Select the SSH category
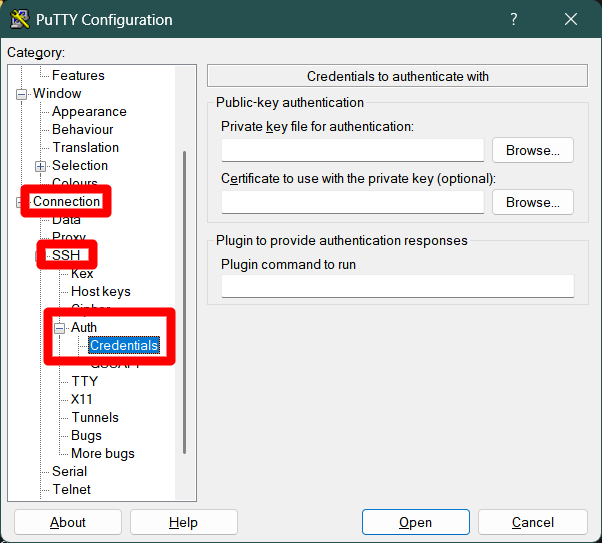The width and height of the screenshot is (602, 543). click(x=66, y=255)
